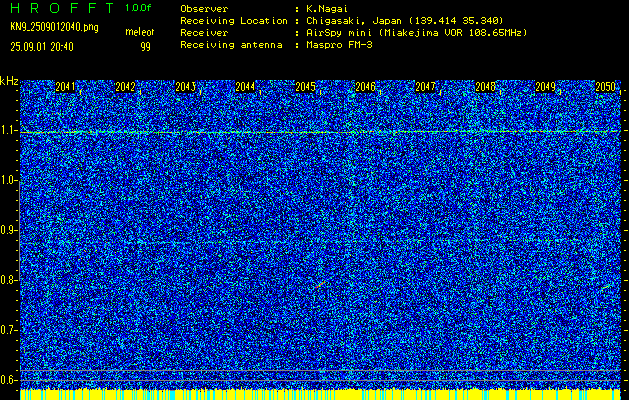The width and height of the screenshot is (629, 400).
Task: Click the 0.7 kHz axis label
Action: click(8, 330)
